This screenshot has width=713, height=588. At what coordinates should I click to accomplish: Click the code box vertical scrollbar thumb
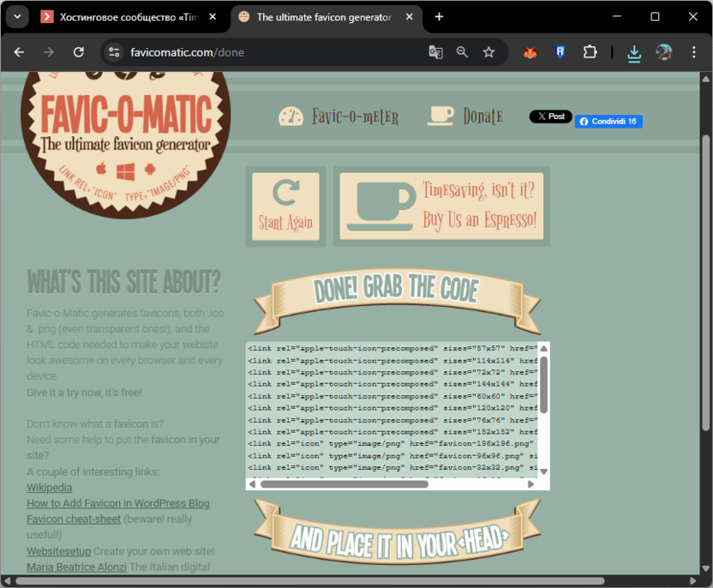tap(543, 385)
